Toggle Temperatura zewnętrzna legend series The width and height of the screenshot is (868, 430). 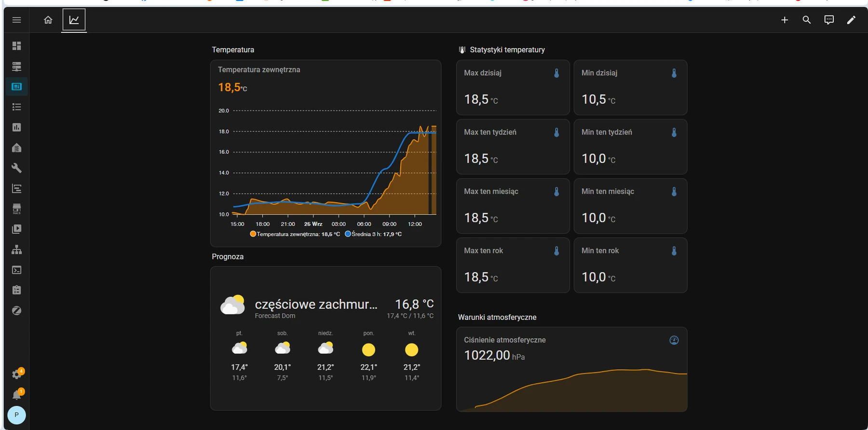tap(295, 234)
